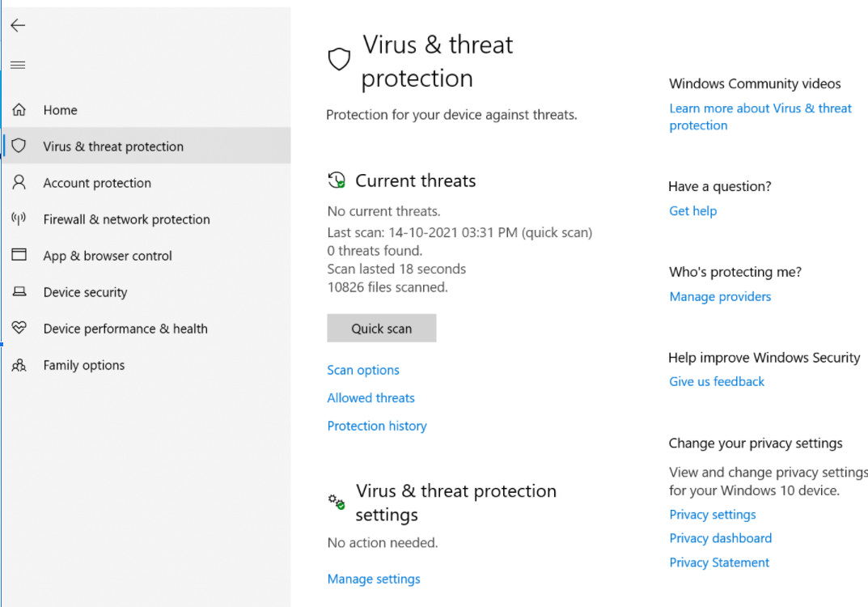Open Protection history link
The width and height of the screenshot is (868, 607).
point(376,426)
